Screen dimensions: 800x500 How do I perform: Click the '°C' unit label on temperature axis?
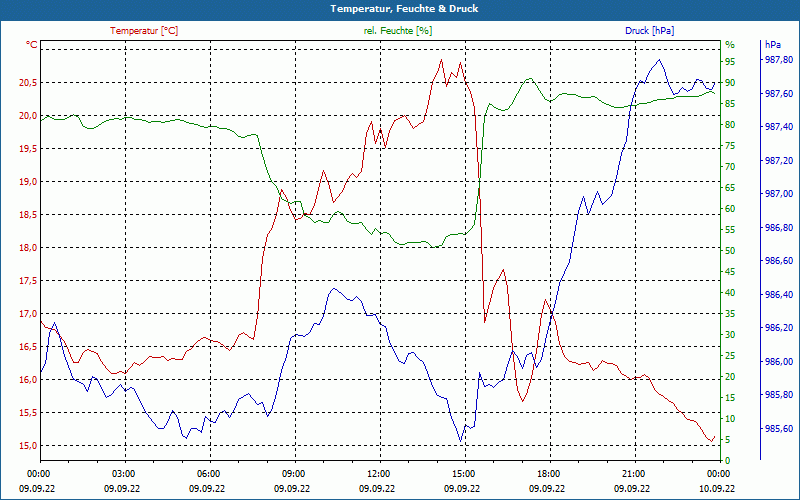(x=32, y=45)
